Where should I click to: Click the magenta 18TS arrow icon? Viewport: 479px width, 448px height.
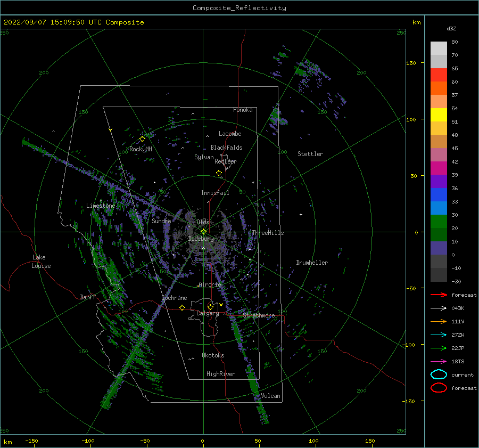[439, 361]
